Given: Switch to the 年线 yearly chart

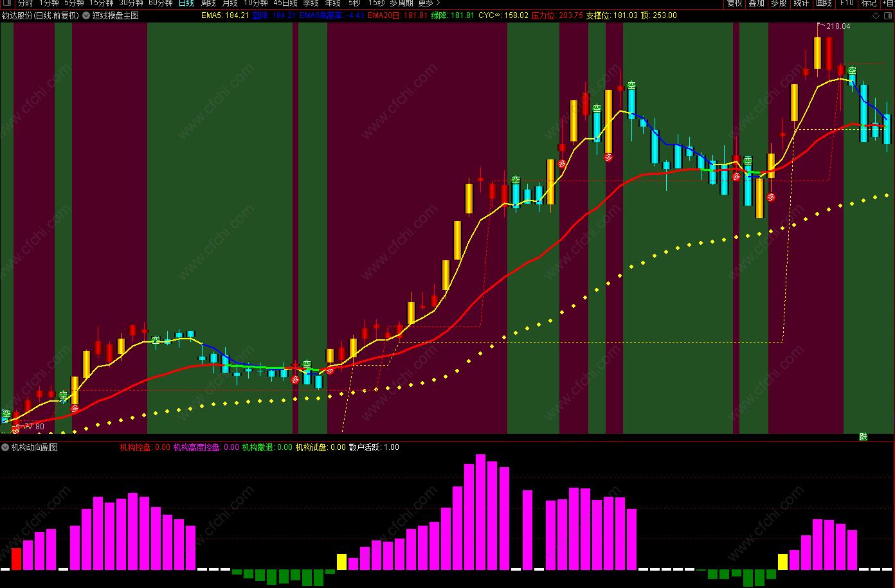Looking at the screenshot, I should coord(333,3).
